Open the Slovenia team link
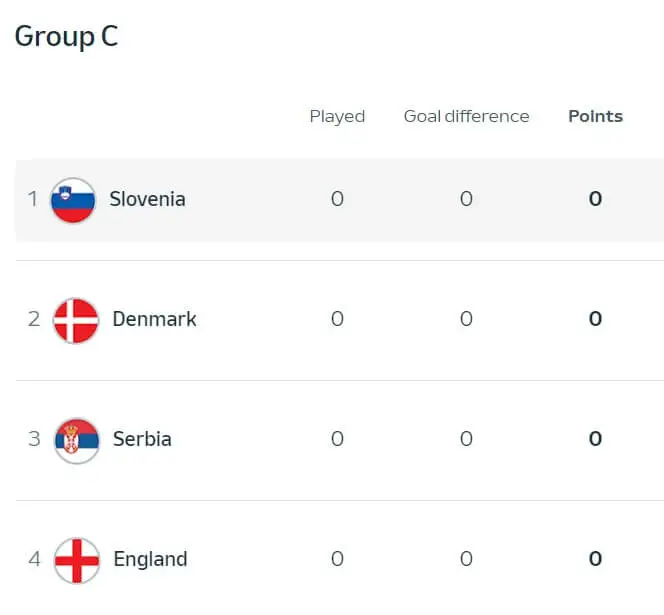 coord(147,199)
